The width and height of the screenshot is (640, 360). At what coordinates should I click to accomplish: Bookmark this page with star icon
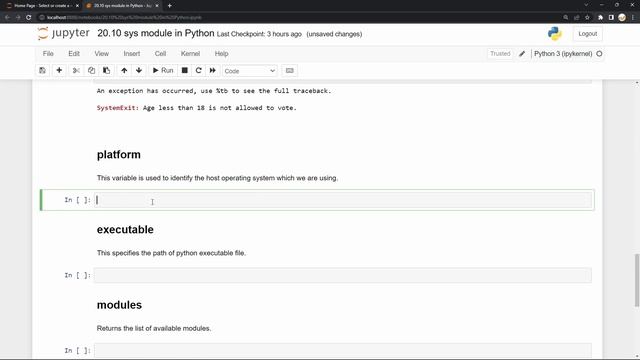[x=587, y=18]
